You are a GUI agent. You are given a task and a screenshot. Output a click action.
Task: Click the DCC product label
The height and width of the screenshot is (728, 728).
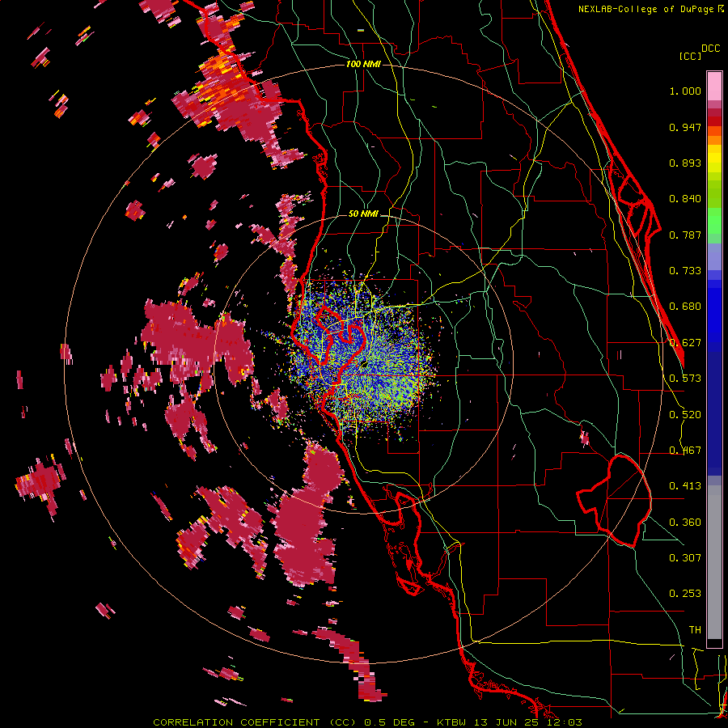[710, 49]
